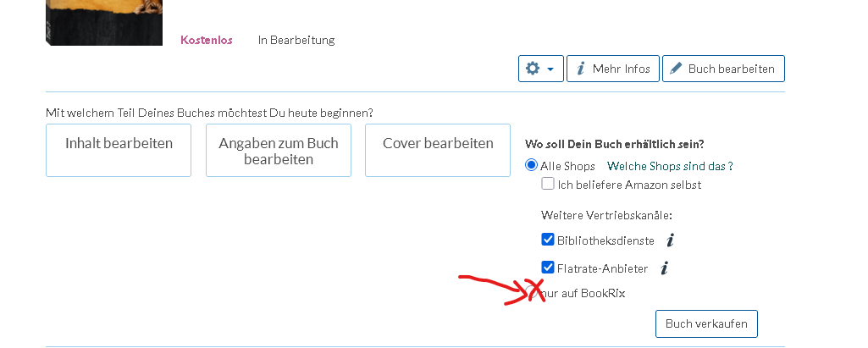Click the In Bearbeitung status text
Viewport: 868px width, 348px height.
point(296,40)
